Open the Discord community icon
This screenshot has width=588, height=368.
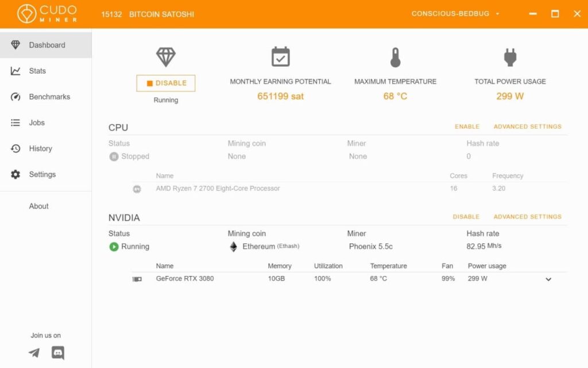pos(58,352)
